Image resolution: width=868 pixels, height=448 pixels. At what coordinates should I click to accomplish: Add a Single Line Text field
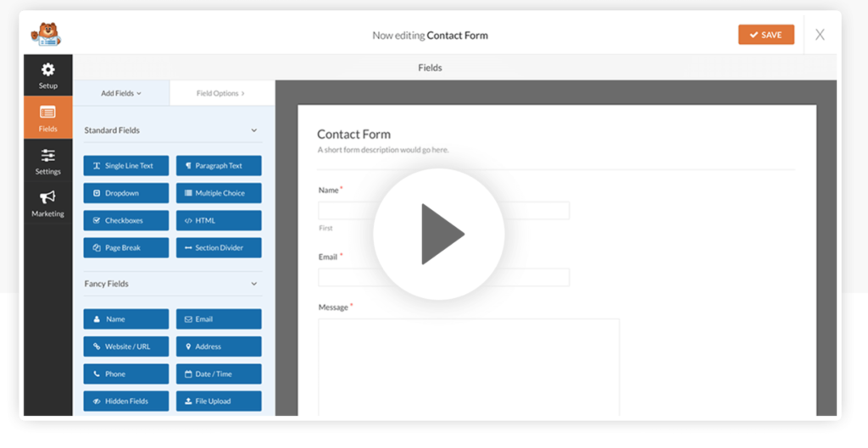pyautogui.click(x=125, y=166)
